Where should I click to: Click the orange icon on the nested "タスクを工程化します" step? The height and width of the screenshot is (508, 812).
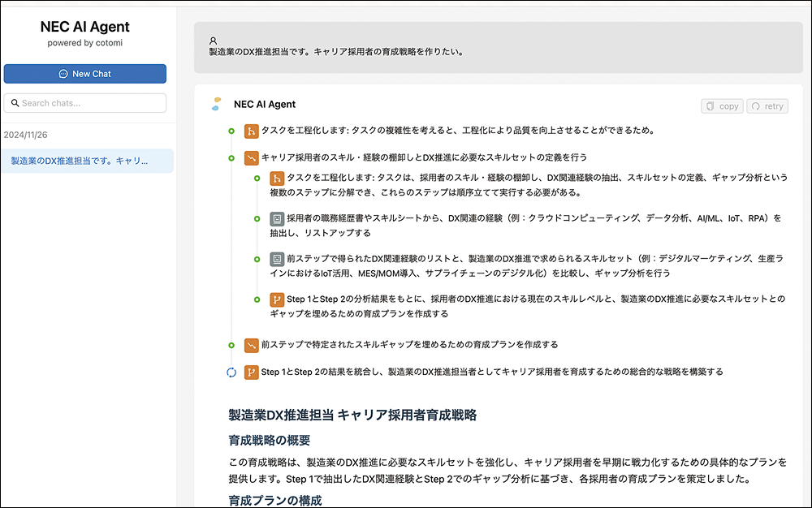(277, 178)
